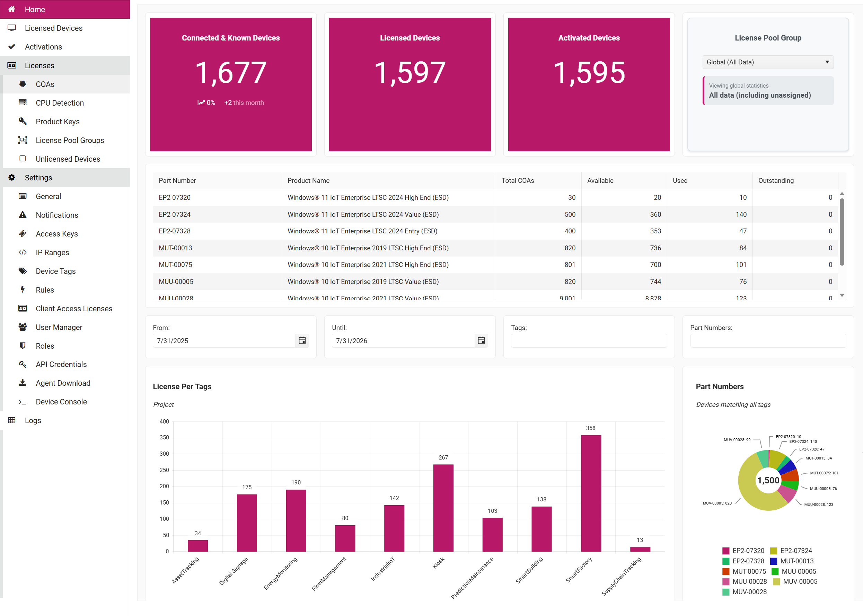Select the EP2-07324 table row
Screen dimensions: 863x616
(495, 214)
